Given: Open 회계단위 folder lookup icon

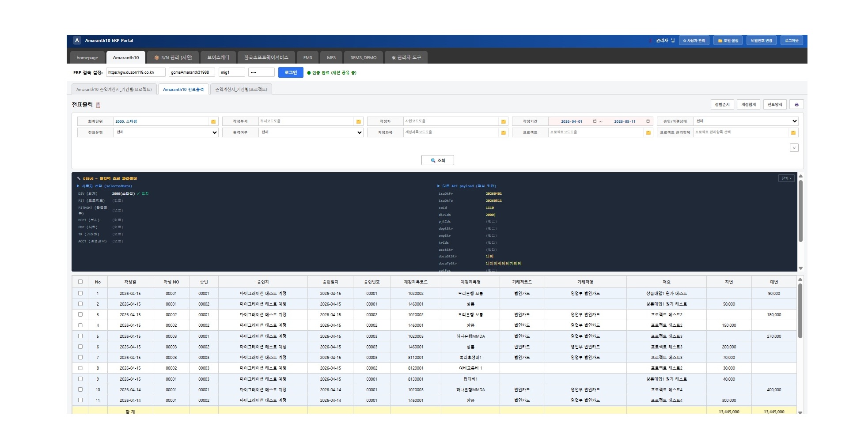Looking at the screenshot, I should (x=213, y=121).
